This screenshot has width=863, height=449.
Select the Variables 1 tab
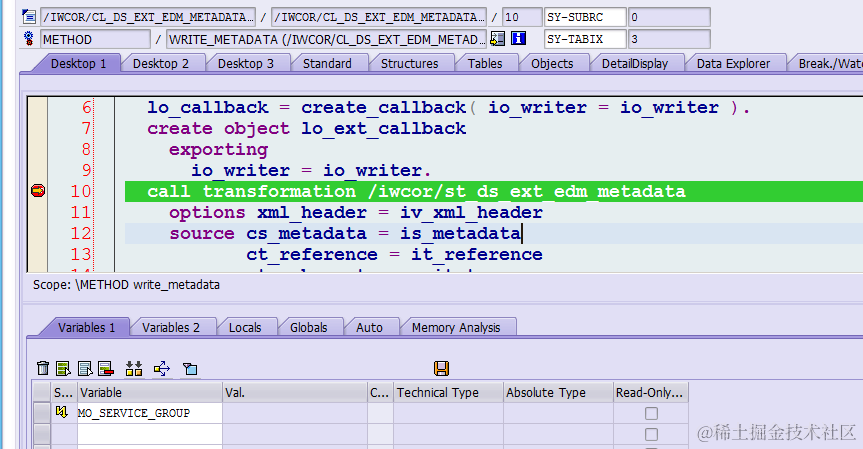[x=86, y=327]
